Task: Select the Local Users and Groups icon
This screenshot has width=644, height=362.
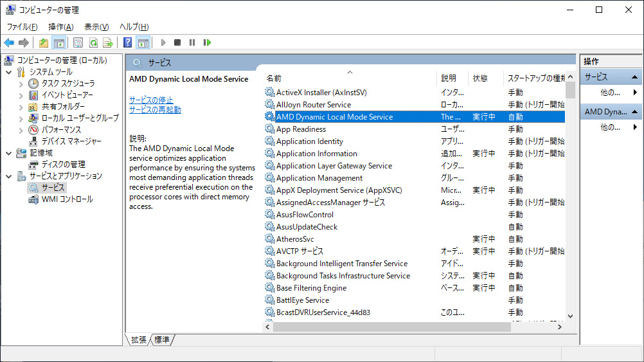Action: point(33,118)
